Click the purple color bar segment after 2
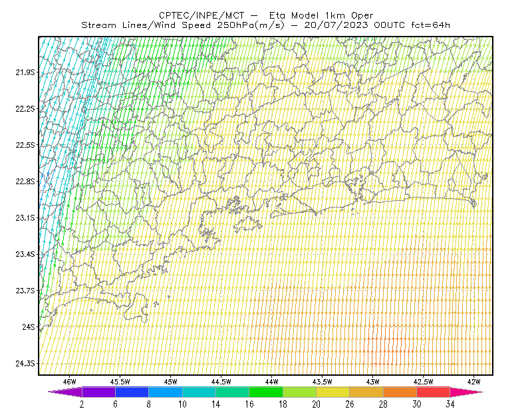 click(98, 392)
